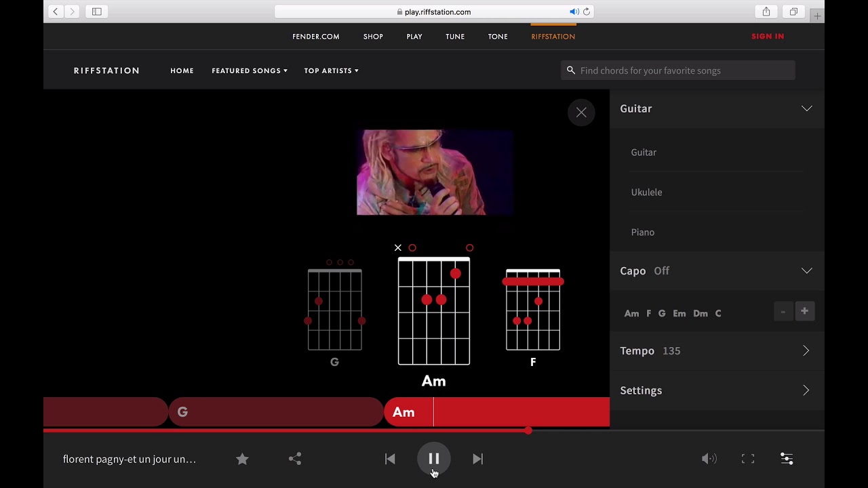Viewport: 868px width, 488px height.
Task: Select the Guitar instrument option
Action: click(644, 152)
